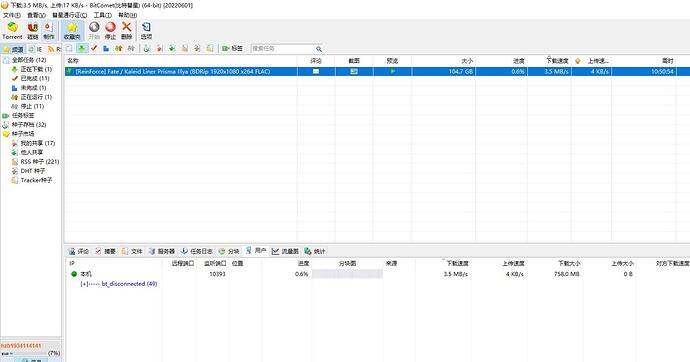Select the stopped tasks grey filter icon
The image size is (690, 362).
[x=131, y=48]
